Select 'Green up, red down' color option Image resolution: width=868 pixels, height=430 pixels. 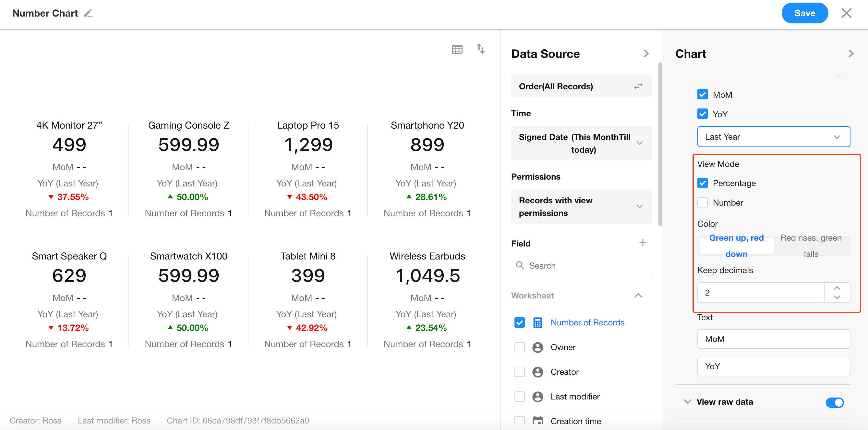pyautogui.click(x=736, y=246)
